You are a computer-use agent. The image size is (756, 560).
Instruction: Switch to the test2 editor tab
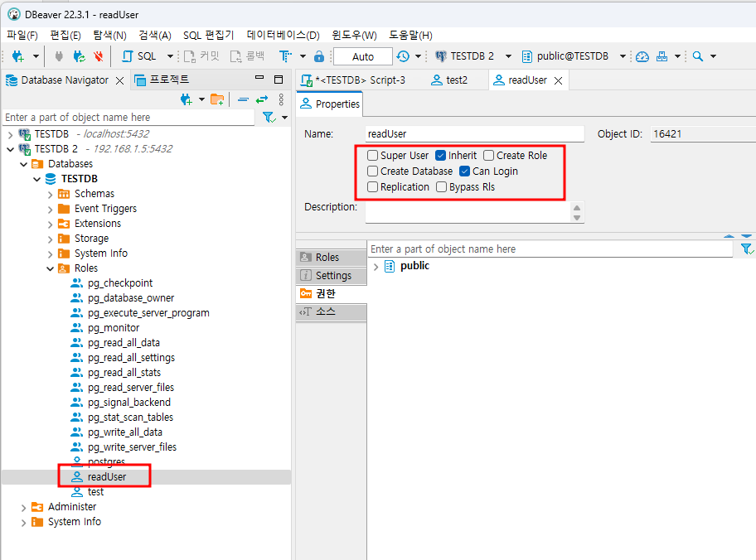coord(449,80)
